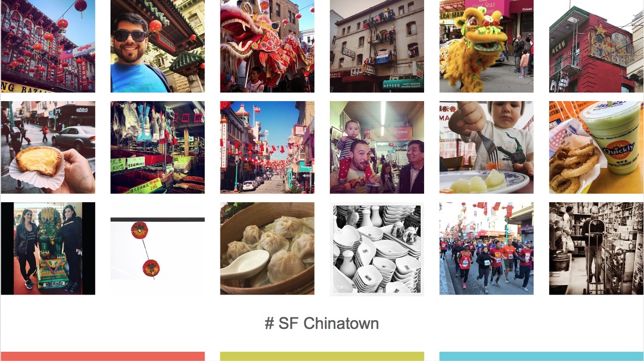Click the red-coral color bar
Screen dimensions: 644x361
point(103,356)
